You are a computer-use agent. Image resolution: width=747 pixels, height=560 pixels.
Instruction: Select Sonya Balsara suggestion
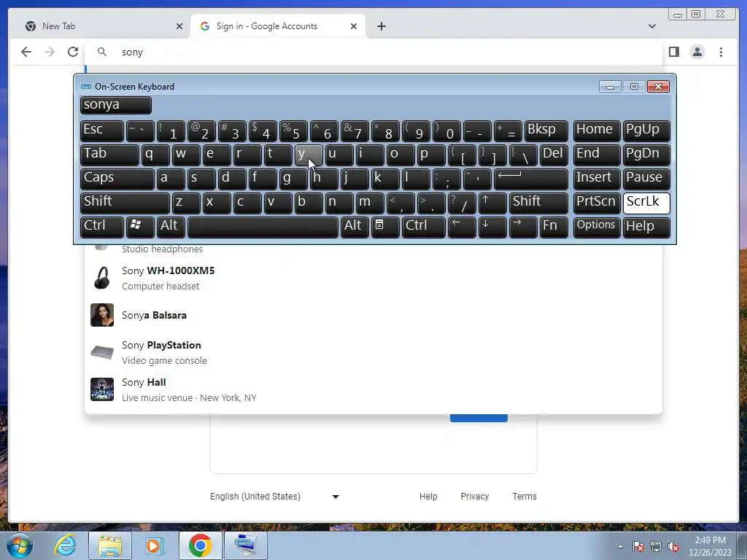point(374,315)
